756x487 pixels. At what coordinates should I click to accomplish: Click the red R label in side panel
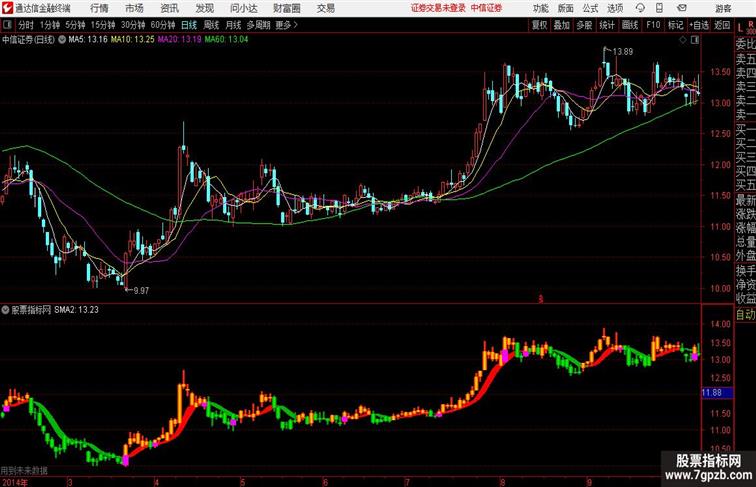click(751, 24)
